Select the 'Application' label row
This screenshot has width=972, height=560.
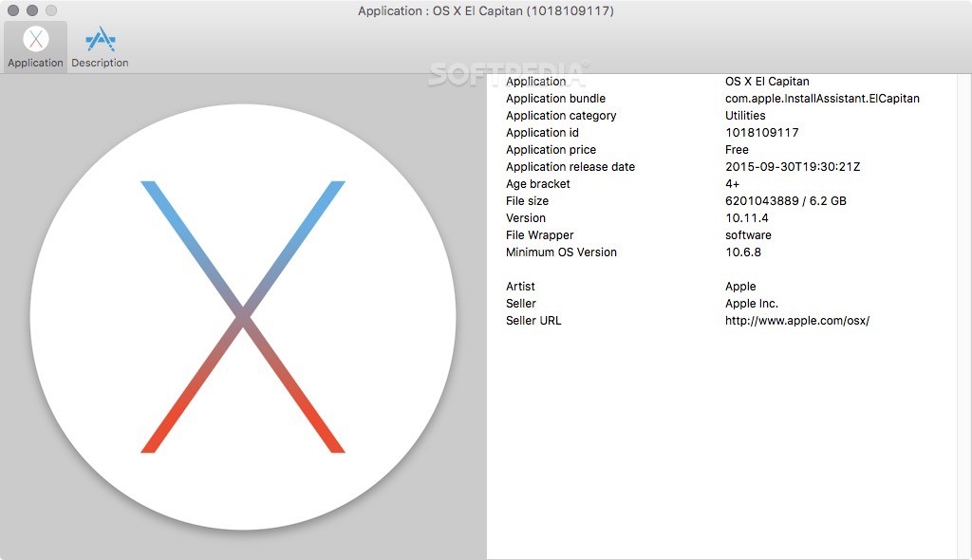tap(535, 82)
